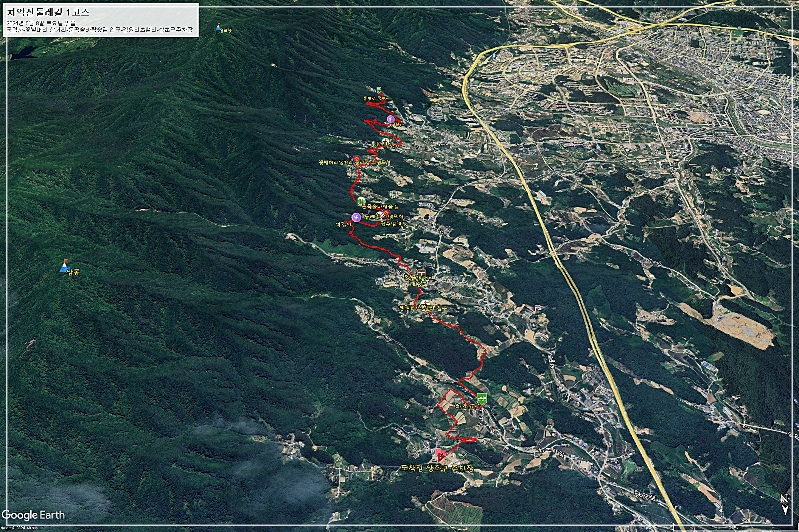Click the north compass arrow indicator
This screenshot has width=799, height=532.
[x=785, y=504]
